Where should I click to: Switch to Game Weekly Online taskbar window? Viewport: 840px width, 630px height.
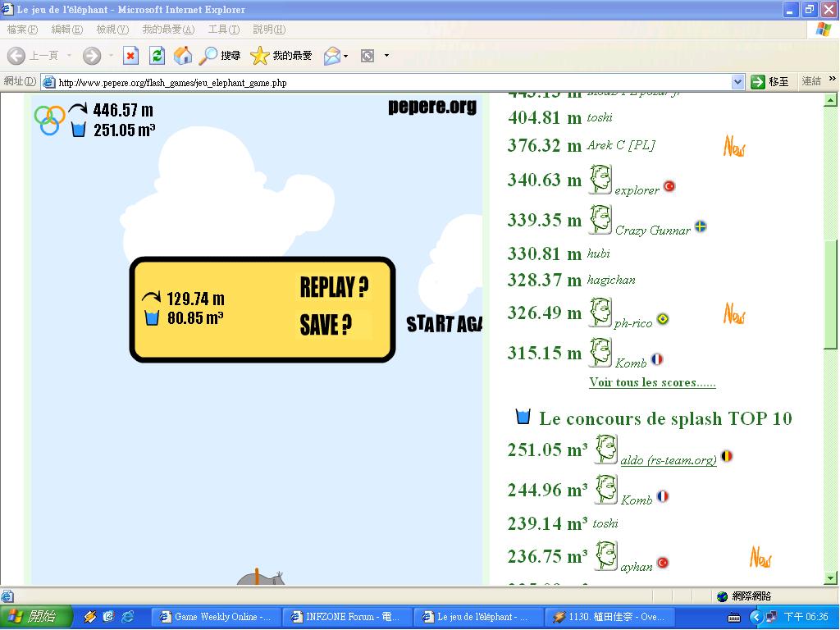coord(216,617)
